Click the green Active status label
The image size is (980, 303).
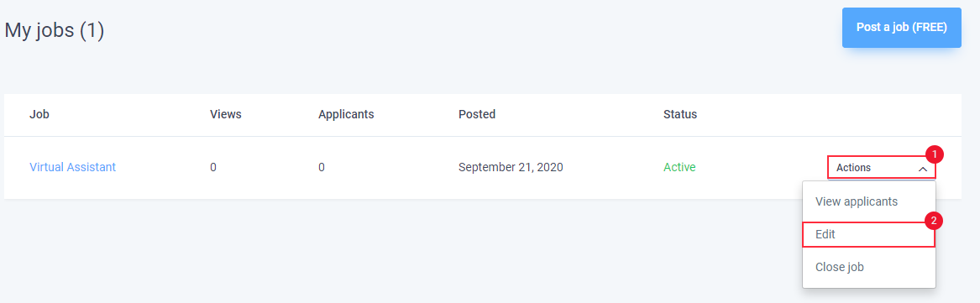679,167
